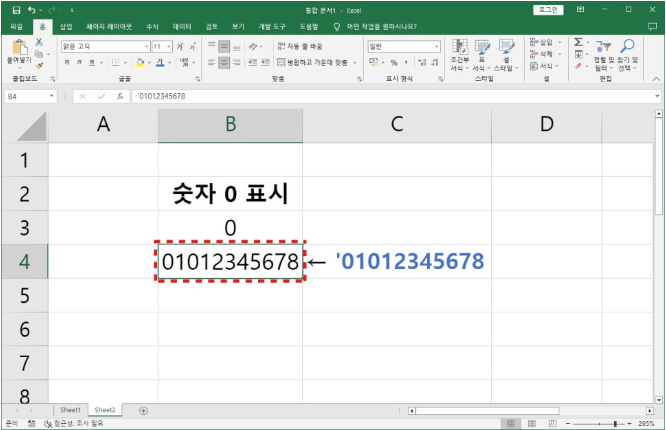The height and width of the screenshot is (430, 666).
Task: Click the Paste (붙여넣기) clipboard icon
Action: click(19, 48)
